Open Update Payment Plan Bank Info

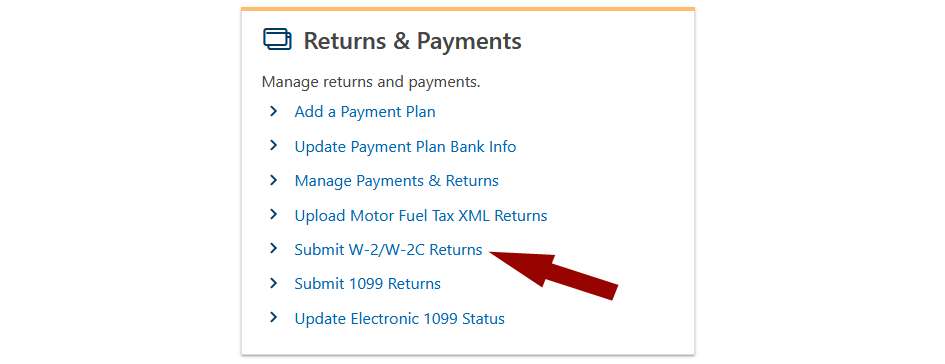point(405,146)
